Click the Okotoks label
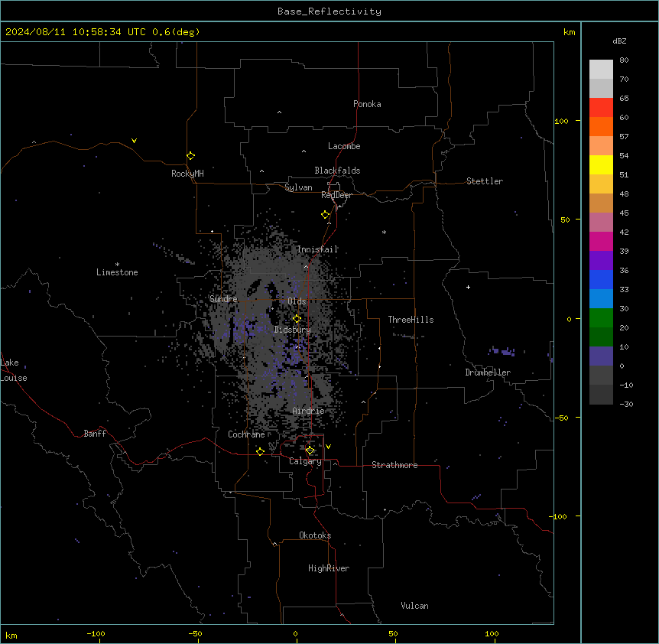 click(x=315, y=535)
